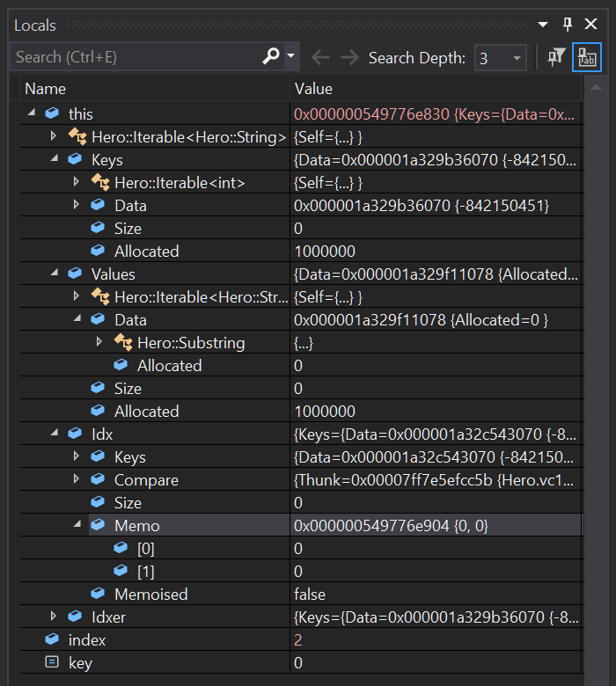Click the field icon beside Memo
Image resolution: width=616 pixels, height=686 pixels.
point(98,525)
